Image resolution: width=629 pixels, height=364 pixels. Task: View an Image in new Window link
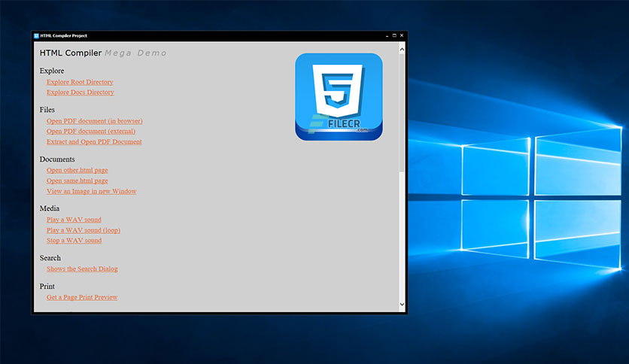tap(92, 191)
